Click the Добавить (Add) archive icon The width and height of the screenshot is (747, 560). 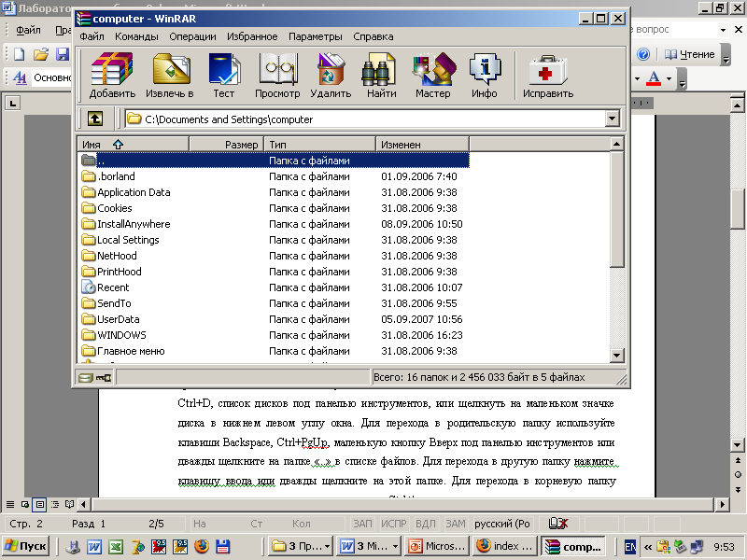(x=112, y=76)
